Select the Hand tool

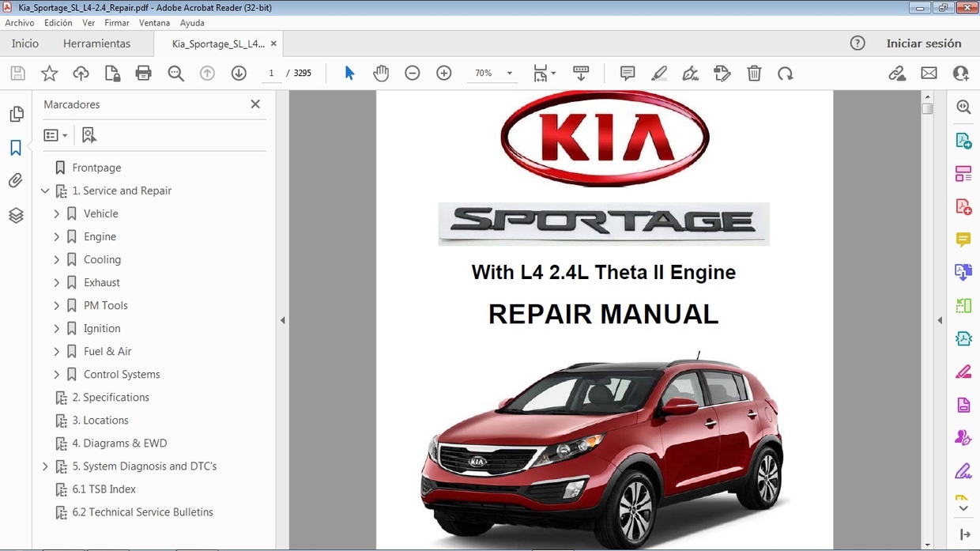(381, 73)
